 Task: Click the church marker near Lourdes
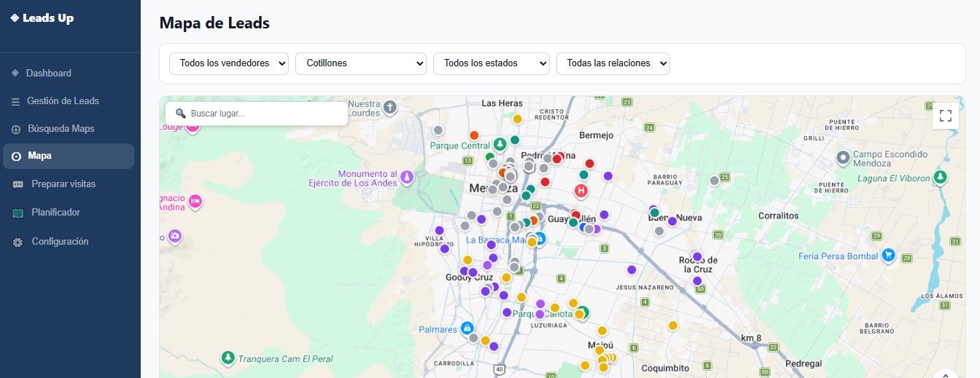click(x=390, y=107)
